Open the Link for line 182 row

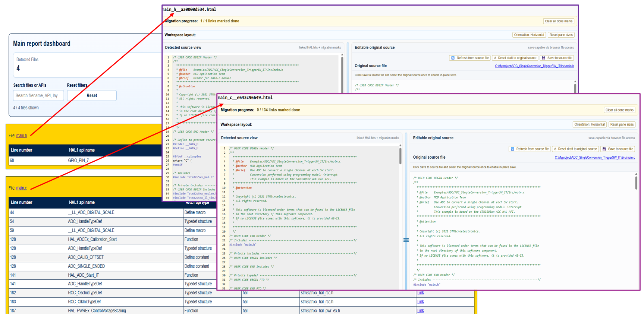[x=420, y=293]
